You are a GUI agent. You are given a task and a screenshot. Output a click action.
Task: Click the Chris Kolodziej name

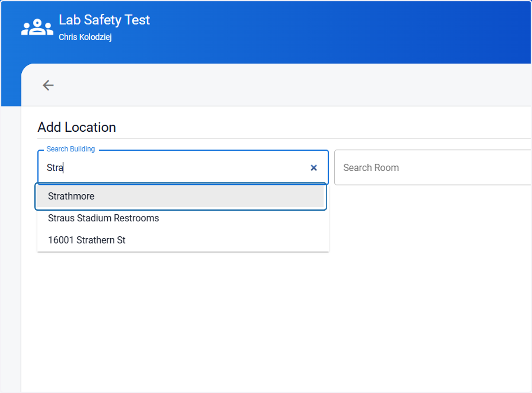85,37
